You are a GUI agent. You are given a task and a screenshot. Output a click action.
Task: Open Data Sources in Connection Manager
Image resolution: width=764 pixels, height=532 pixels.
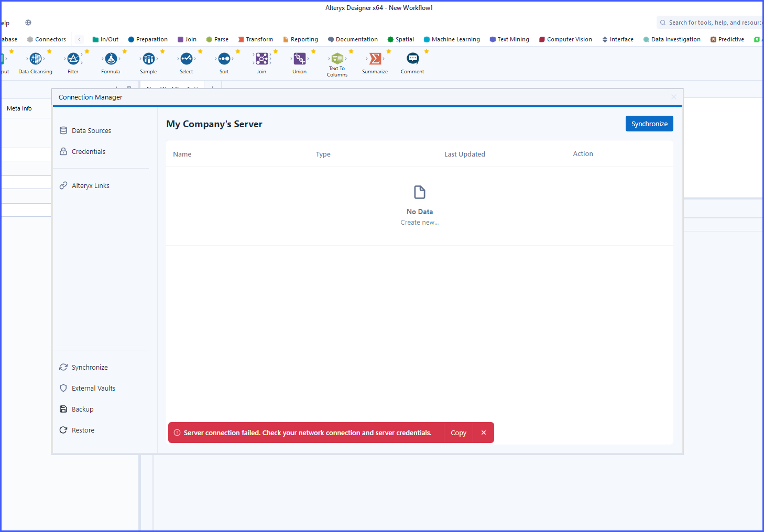click(85, 130)
